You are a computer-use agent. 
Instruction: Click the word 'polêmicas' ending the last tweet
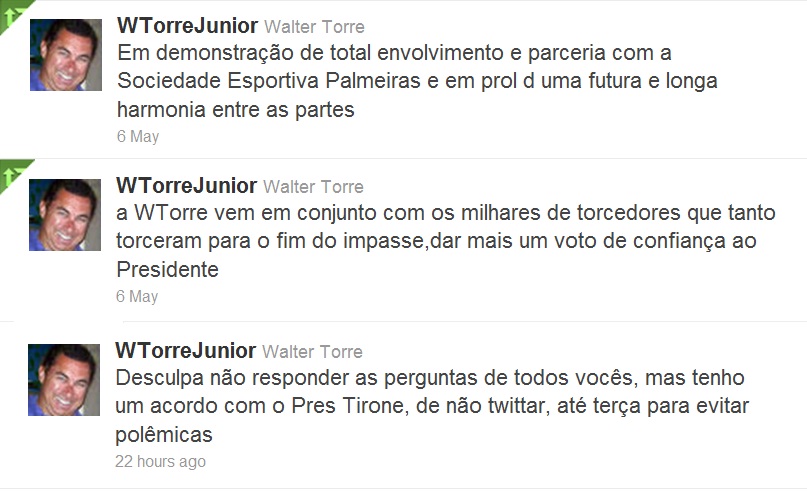[x=165, y=435]
